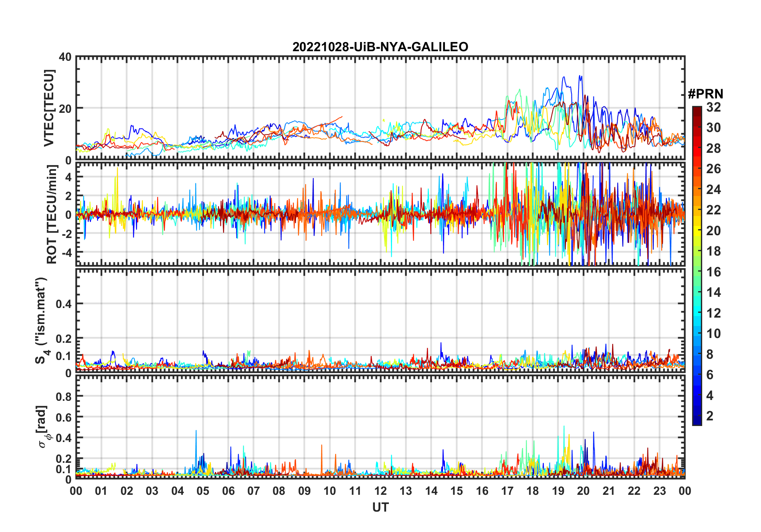Click the 13 hour tick on UT axis
The width and height of the screenshot is (761, 532).
pyautogui.click(x=406, y=491)
